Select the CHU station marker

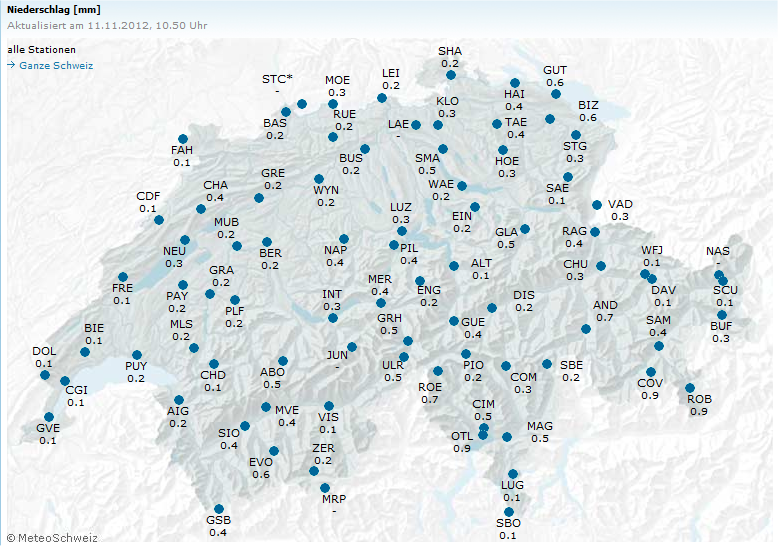click(601, 266)
